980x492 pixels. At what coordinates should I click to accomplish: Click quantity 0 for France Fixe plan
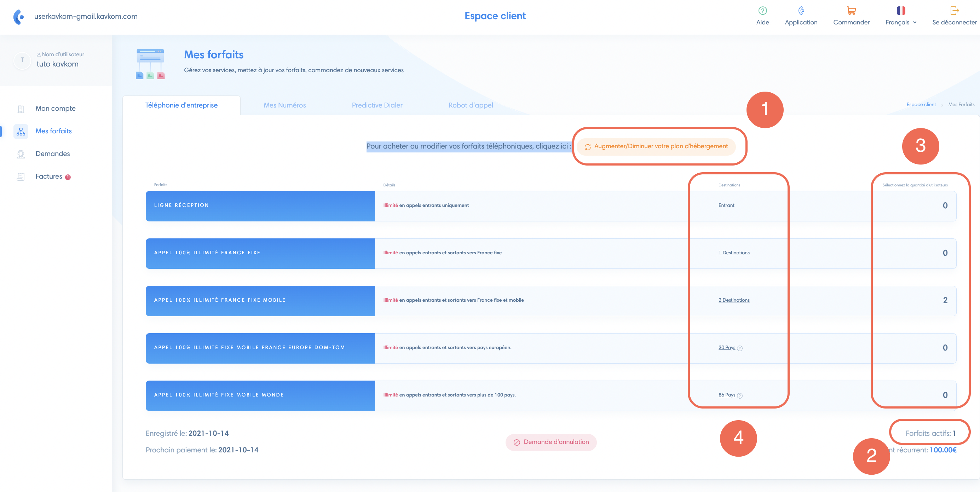click(945, 253)
